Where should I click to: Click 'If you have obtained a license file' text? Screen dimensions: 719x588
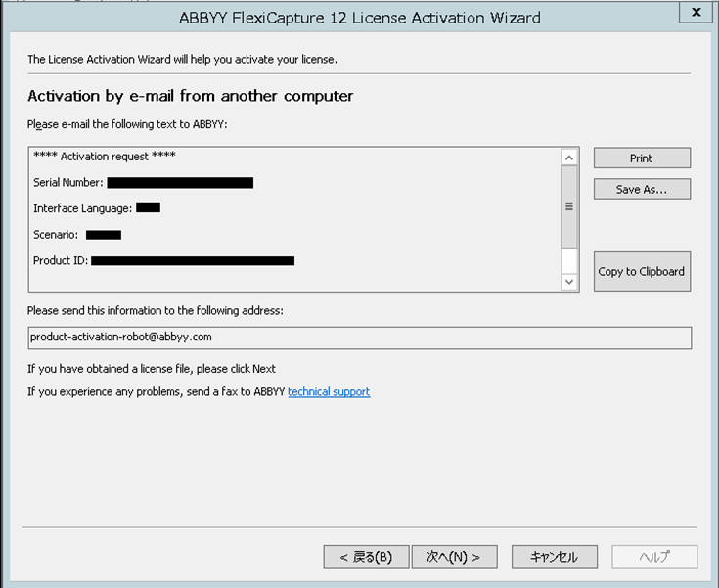[x=152, y=369]
